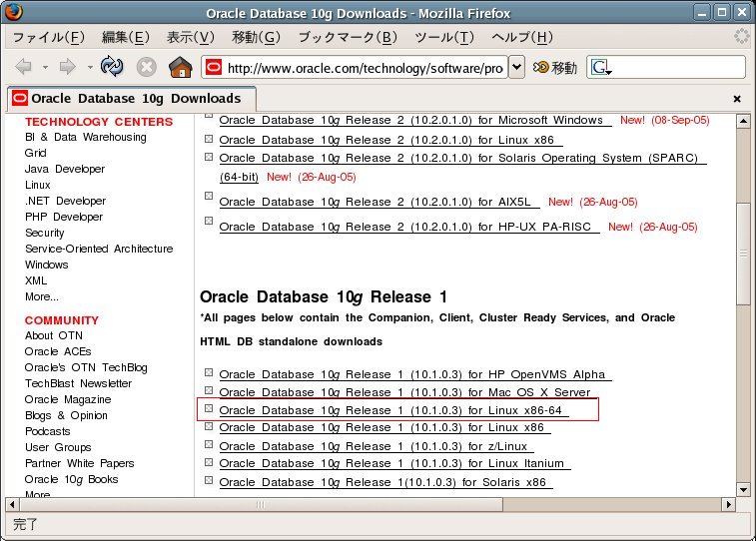This screenshot has width=756, height=541.
Task: Open the ヘルプ(H) menu
Action: (522, 37)
